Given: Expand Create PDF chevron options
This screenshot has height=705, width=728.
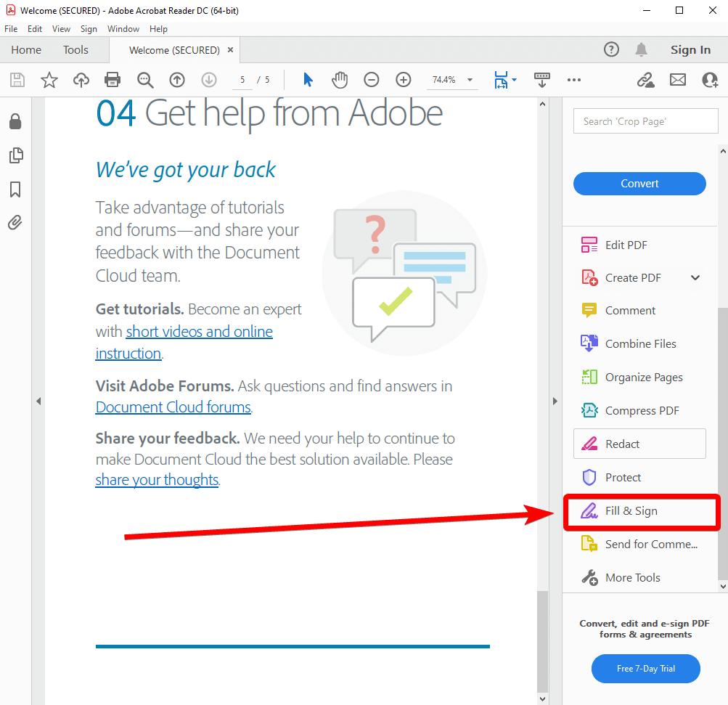Looking at the screenshot, I should click(x=695, y=278).
